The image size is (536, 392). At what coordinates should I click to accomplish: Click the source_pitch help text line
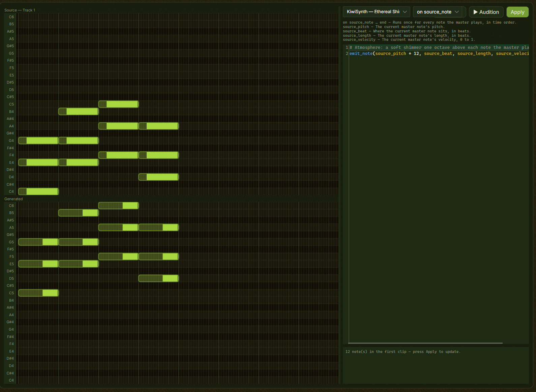tap(394, 27)
